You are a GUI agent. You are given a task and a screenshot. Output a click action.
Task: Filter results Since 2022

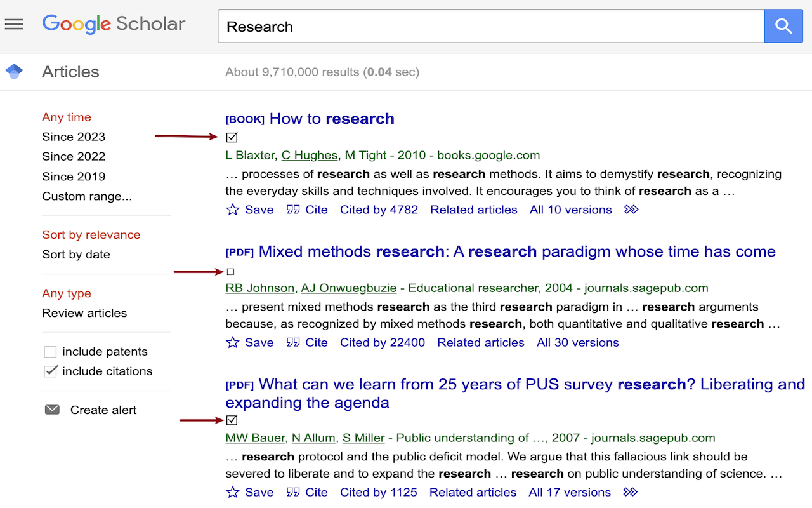(74, 156)
